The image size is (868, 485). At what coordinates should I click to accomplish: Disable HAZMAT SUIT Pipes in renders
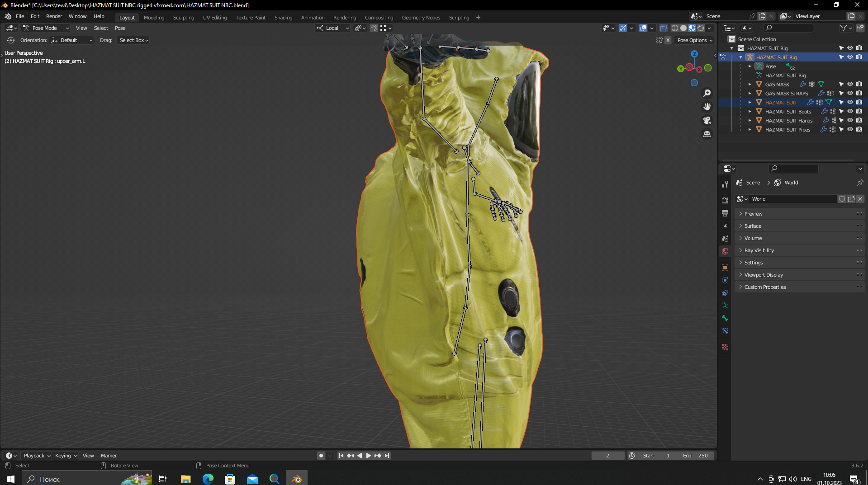[x=859, y=130]
